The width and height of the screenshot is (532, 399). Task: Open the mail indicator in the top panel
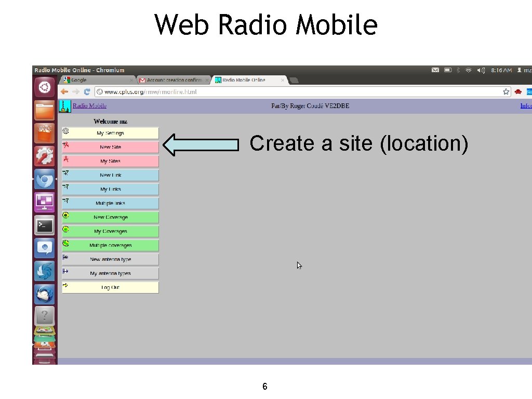point(435,70)
